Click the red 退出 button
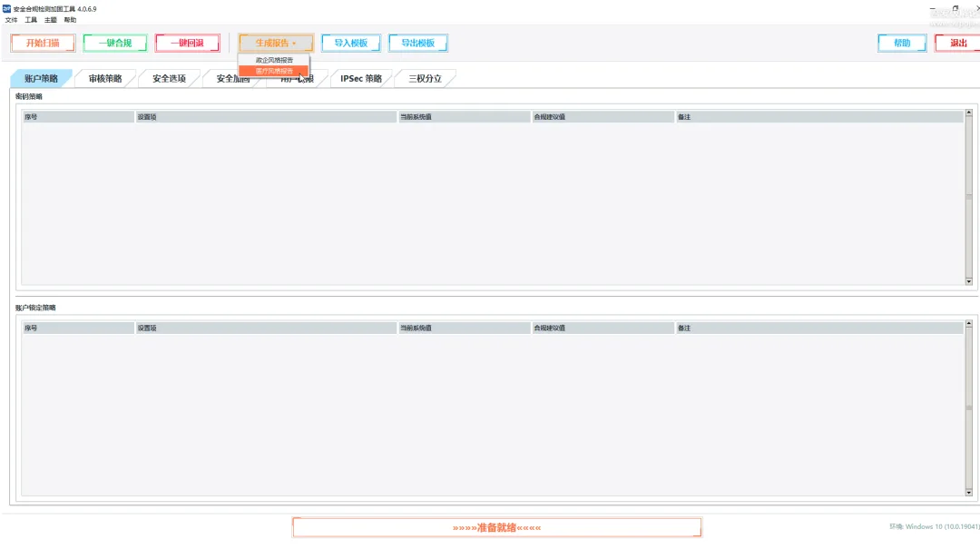Image resolution: width=980 pixels, height=549 pixels. pyautogui.click(x=958, y=44)
